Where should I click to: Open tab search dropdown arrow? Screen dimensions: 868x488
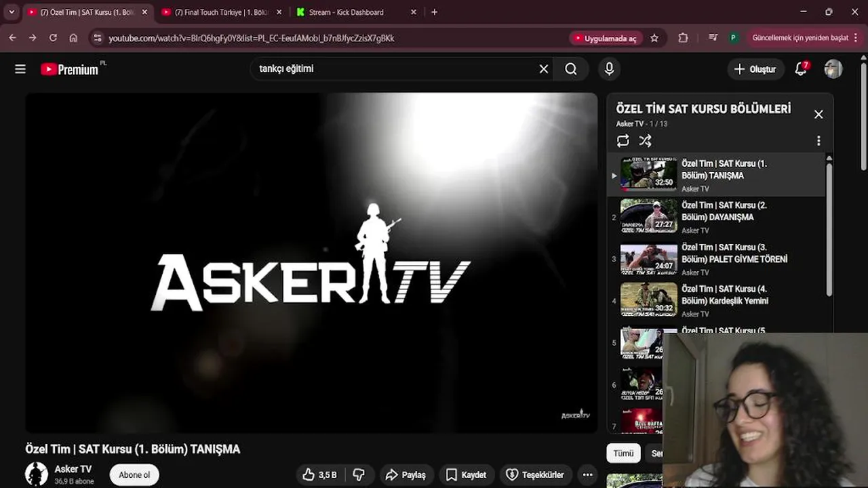12,12
